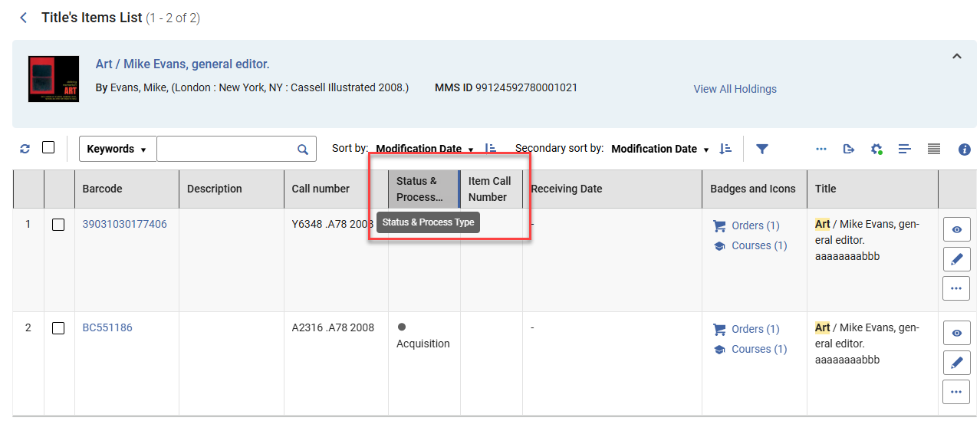Click MMS ID 99124592780001021

(x=506, y=87)
